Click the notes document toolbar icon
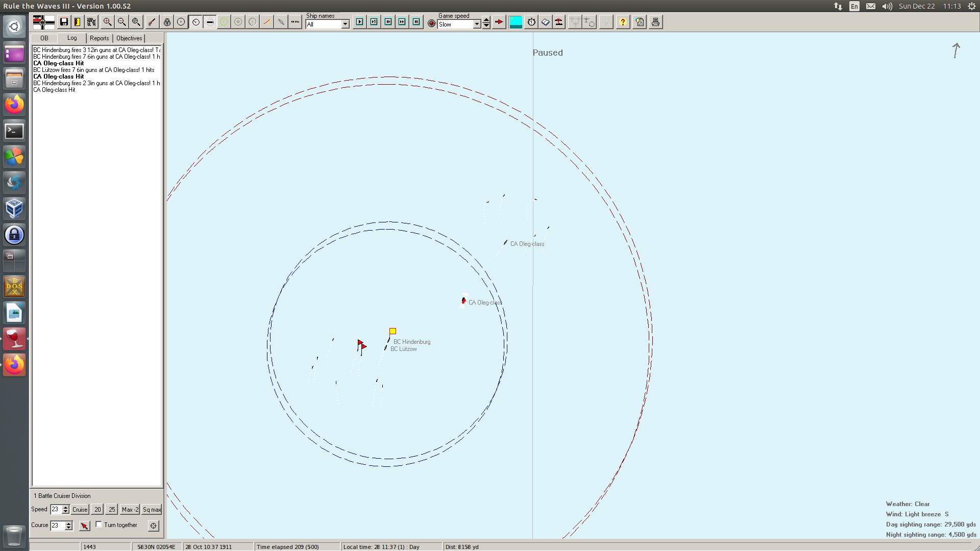Viewport: 980px width, 551px height. tap(640, 22)
